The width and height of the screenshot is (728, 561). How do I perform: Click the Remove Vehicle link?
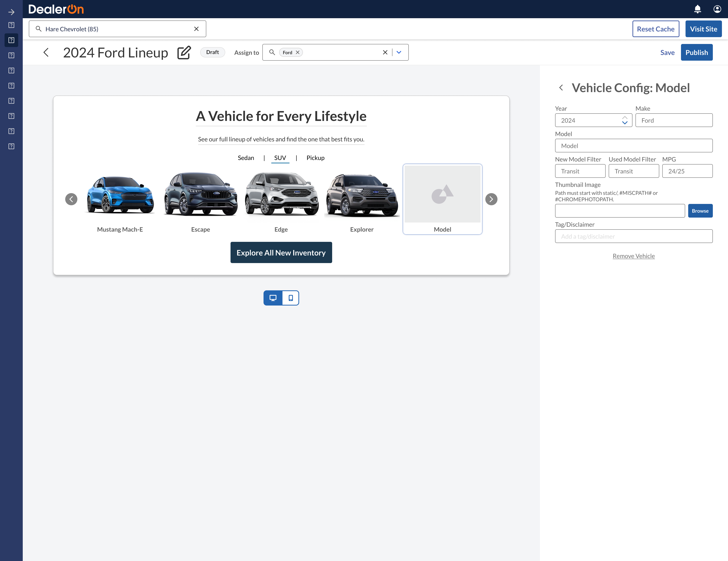[x=634, y=256]
